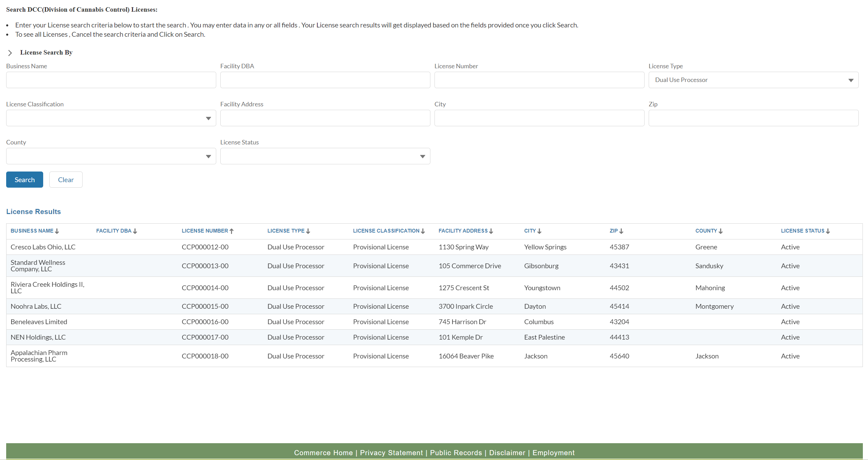Sort by City column arrow
Viewport: 868px width, 460px height.
click(x=539, y=231)
